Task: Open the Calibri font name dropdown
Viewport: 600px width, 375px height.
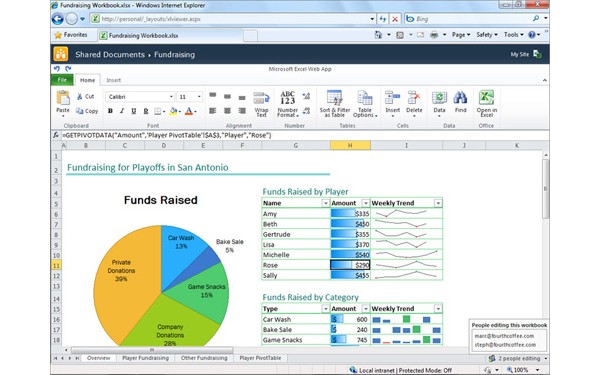Action: coord(171,97)
